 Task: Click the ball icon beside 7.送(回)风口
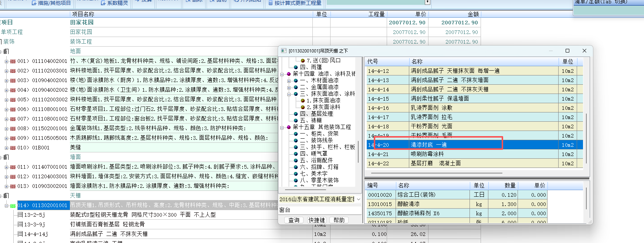[x=303, y=61]
